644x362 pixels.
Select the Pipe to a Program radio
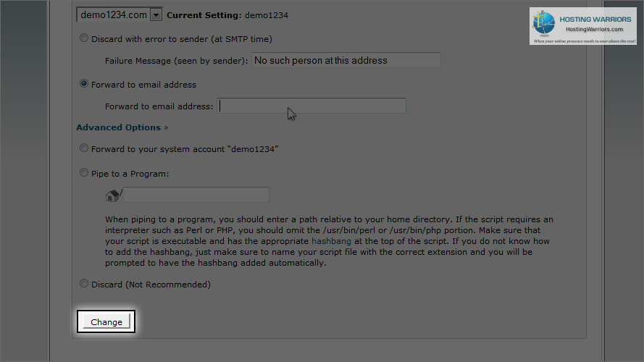pos(84,173)
